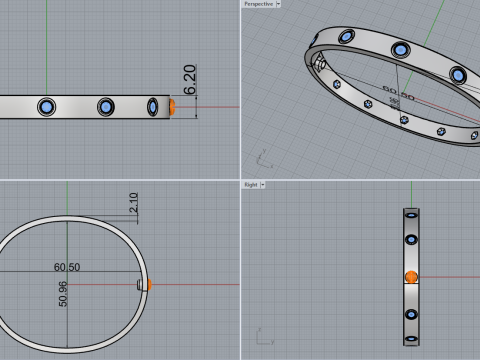Select the 60.50 width dimension in Top view
Image resolution: width=480 pixels, height=360 pixels.
67,267
